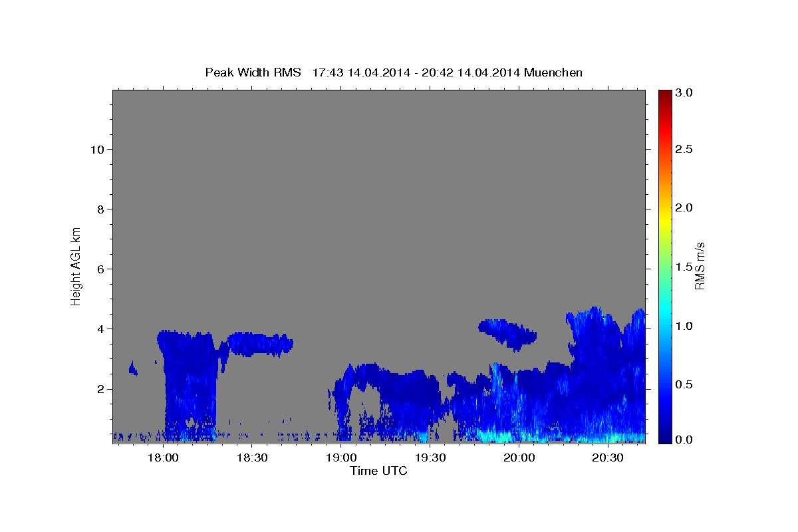798x532 pixels.
Task: Click the thin cloud band near 18:30 at 3.5 km
Action: pyautogui.click(x=259, y=344)
